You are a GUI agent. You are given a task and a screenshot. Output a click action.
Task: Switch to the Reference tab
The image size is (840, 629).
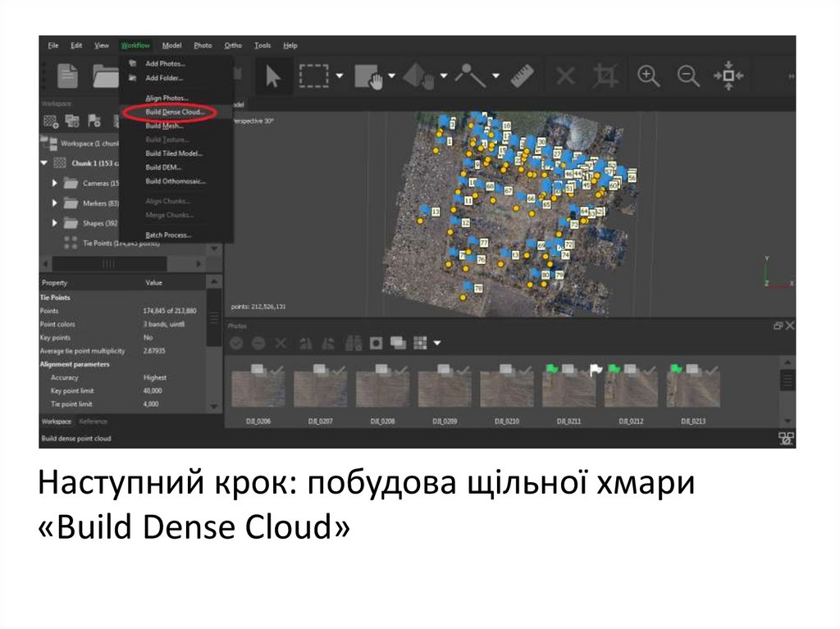click(x=94, y=422)
